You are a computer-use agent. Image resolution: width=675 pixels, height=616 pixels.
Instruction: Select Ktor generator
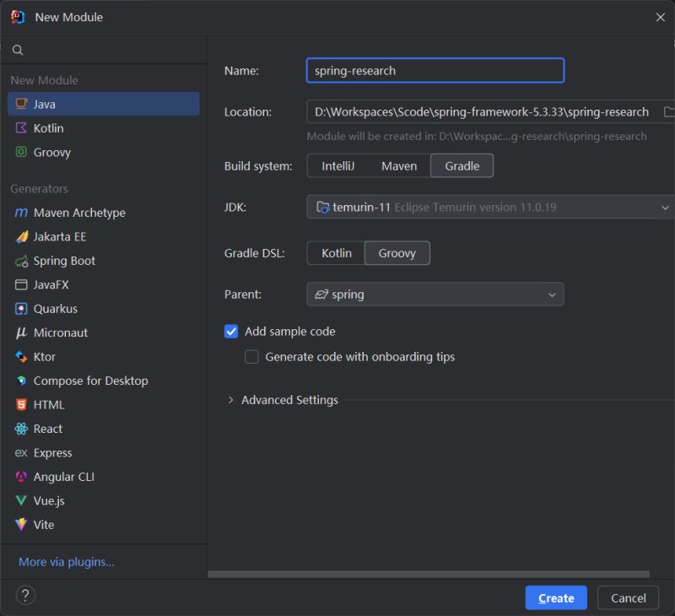pos(104,357)
